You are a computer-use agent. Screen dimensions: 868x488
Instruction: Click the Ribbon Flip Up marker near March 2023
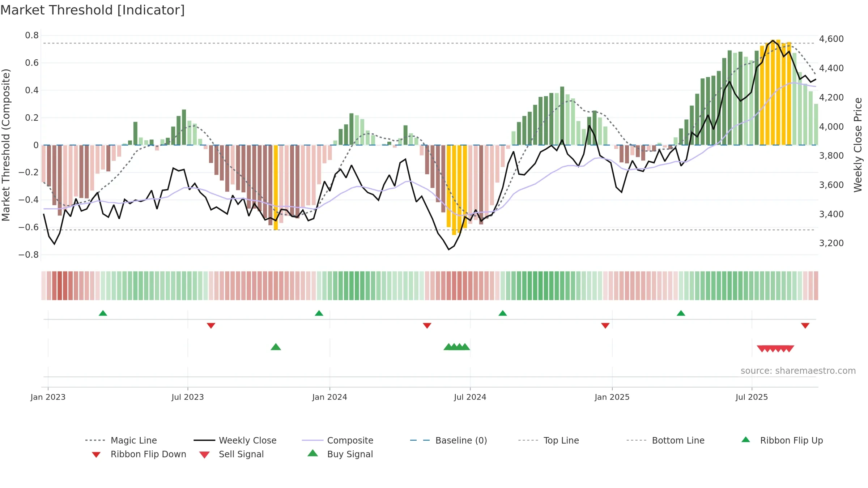coord(103,313)
